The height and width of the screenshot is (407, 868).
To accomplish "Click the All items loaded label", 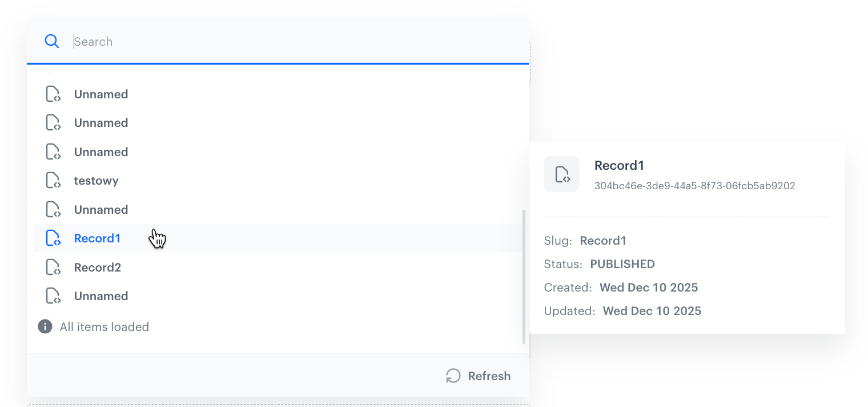I will tap(104, 326).
